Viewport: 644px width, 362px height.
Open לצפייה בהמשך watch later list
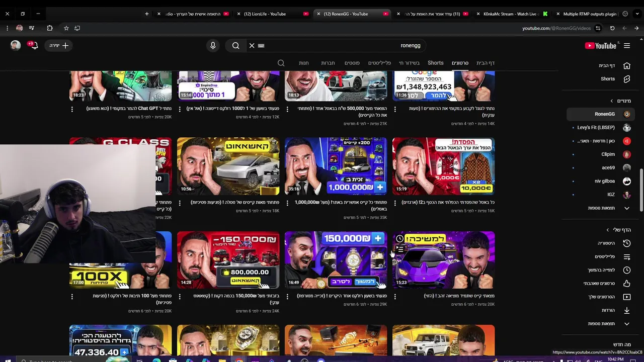point(614,270)
